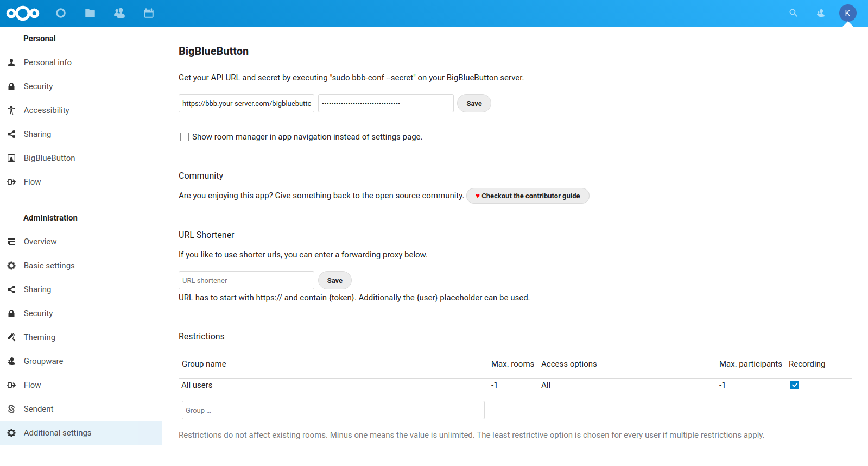The height and width of the screenshot is (466, 868).
Task: Save the URL shortener setting
Action: 334,280
